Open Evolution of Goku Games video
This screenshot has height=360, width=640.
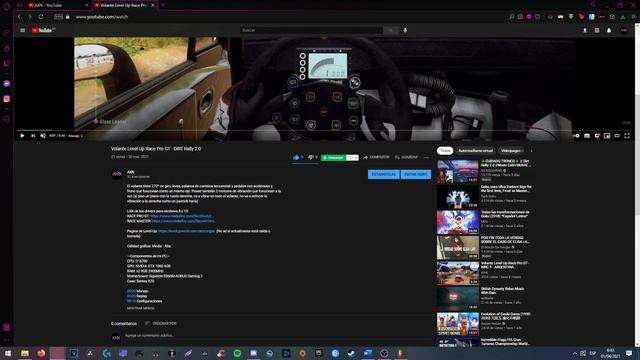(x=484, y=324)
